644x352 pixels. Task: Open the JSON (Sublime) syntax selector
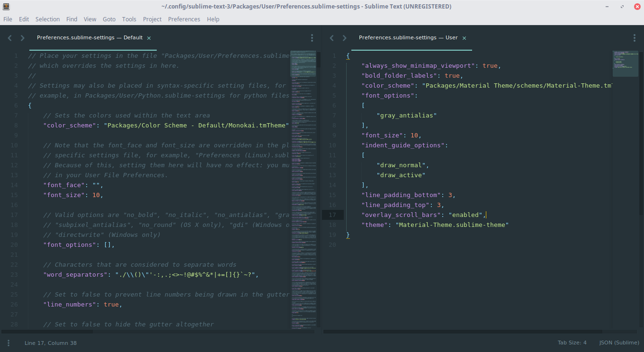[619, 343]
